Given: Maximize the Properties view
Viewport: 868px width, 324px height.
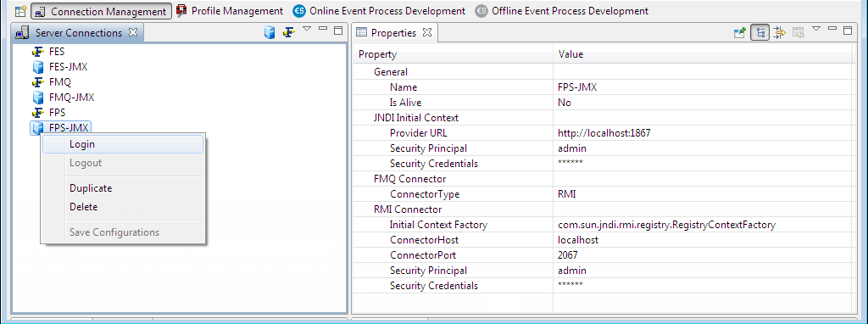Looking at the screenshot, I should click(x=848, y=31).
